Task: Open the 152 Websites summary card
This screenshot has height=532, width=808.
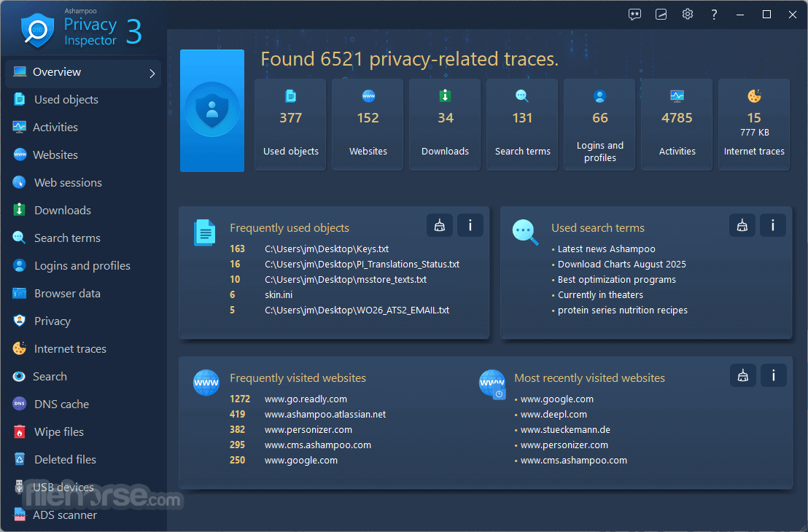Action: [368, 124]
